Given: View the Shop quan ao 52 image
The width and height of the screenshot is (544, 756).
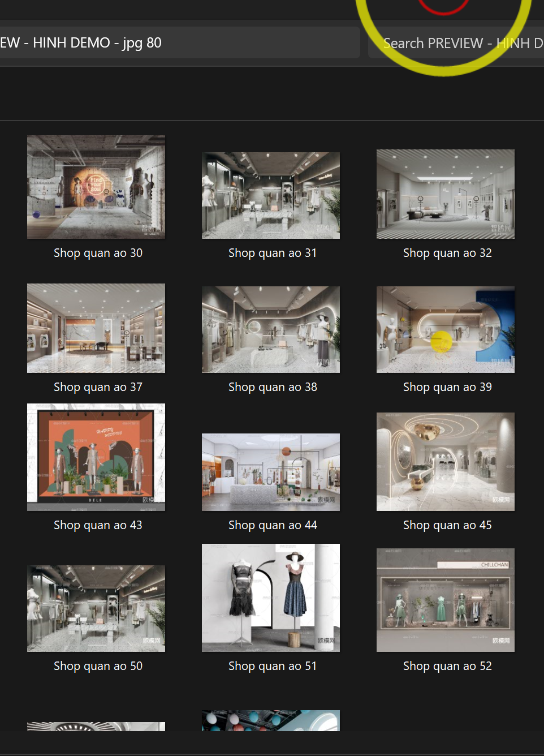Looking at the screenshot, I should pos(446,600).
